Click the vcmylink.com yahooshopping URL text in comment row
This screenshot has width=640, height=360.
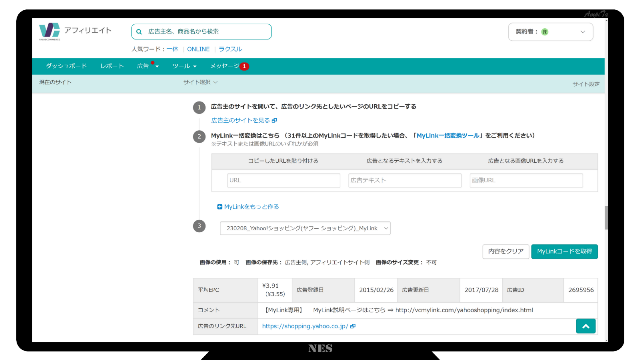[x=464, y=310]
